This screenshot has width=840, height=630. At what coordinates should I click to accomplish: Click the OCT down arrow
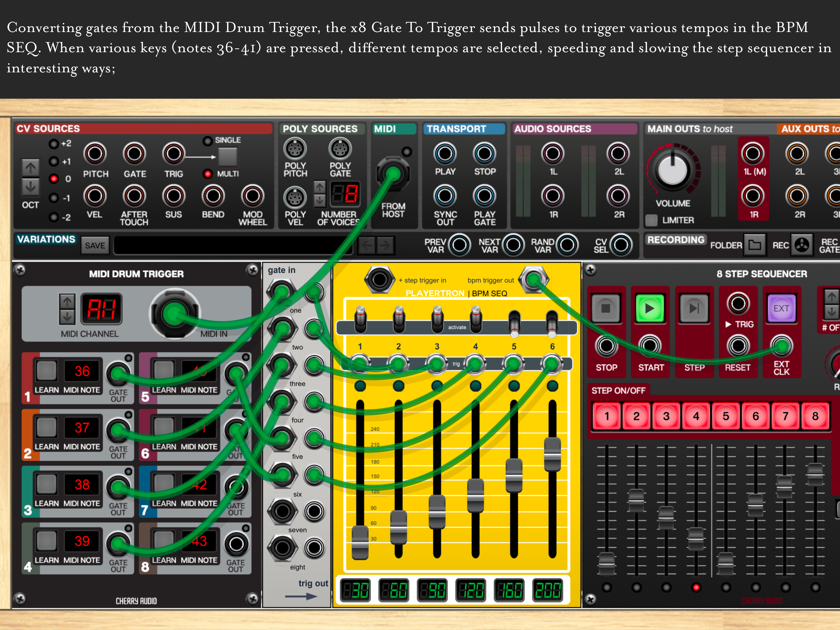coord(30,186)
